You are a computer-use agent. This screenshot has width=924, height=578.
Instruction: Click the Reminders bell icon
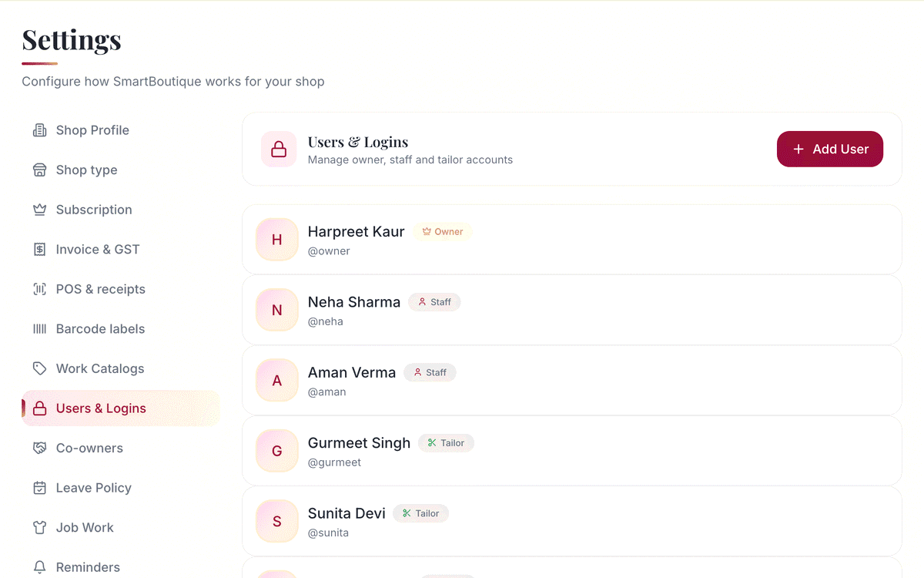[39, 567]
